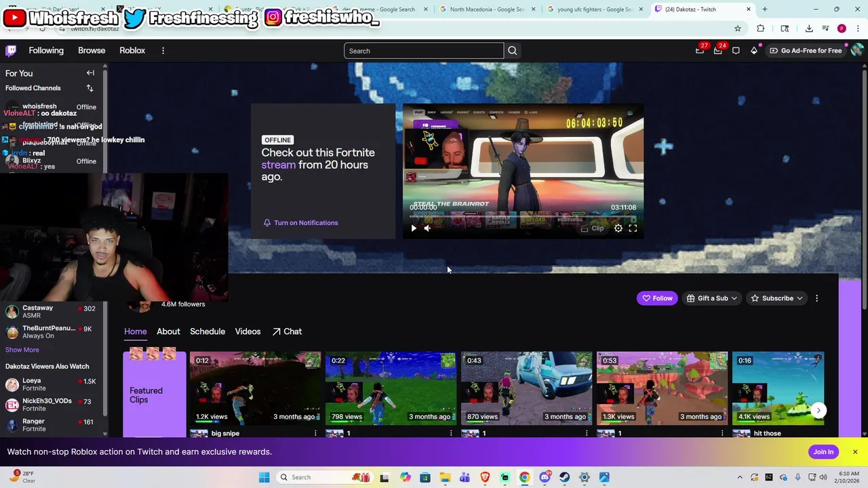Open the Twitch home logo
The image size is (868, 488).
click(11, 51)
